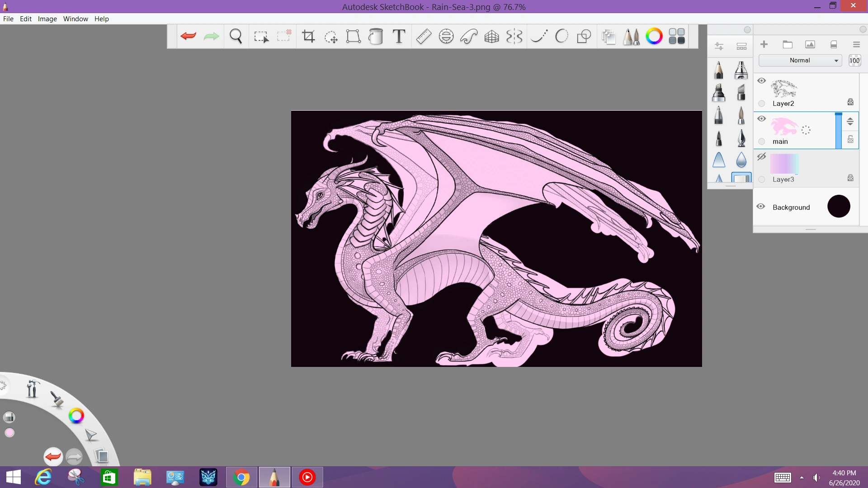
Task: Click the red Undo arrow in toolbar
Action: pyautogui.click(x=188, y=36)
